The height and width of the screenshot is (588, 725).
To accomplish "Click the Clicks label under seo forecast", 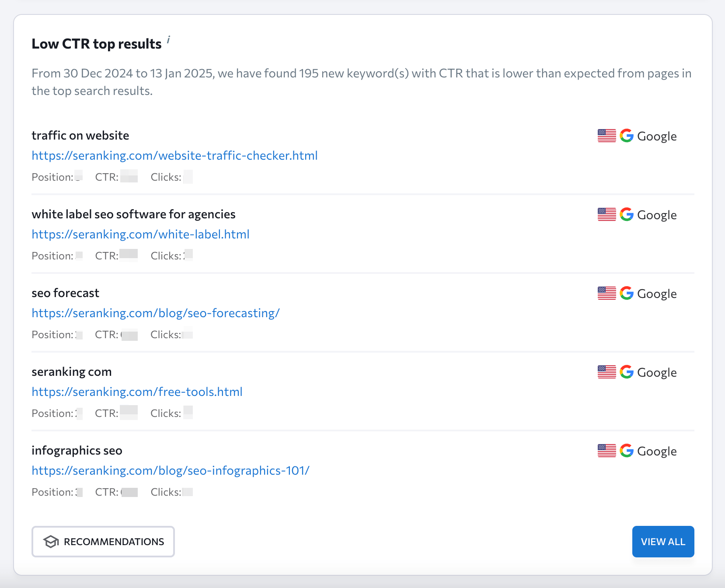I will point(166,335).
